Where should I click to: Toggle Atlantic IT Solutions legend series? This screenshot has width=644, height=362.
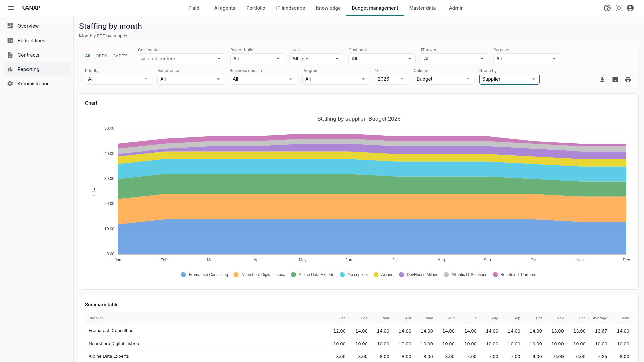(466, 275)
